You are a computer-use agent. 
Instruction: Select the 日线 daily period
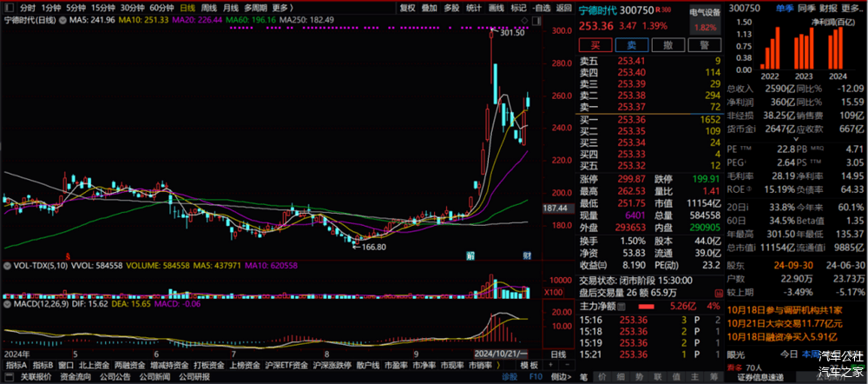click(187, 9)
